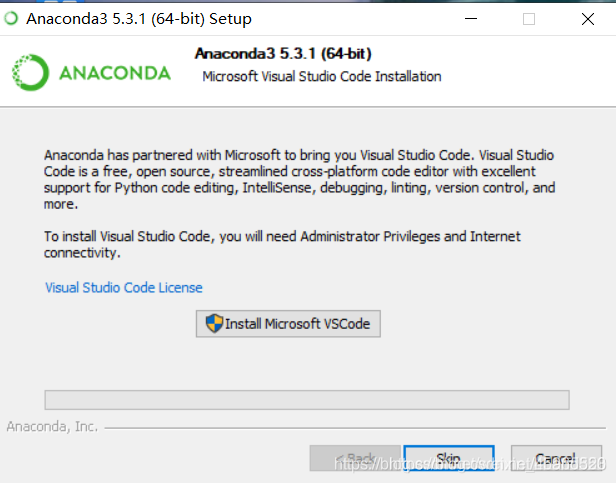
Task: Minimize the Anaconda3 Setup window
Action: click(x=471, y=18)
